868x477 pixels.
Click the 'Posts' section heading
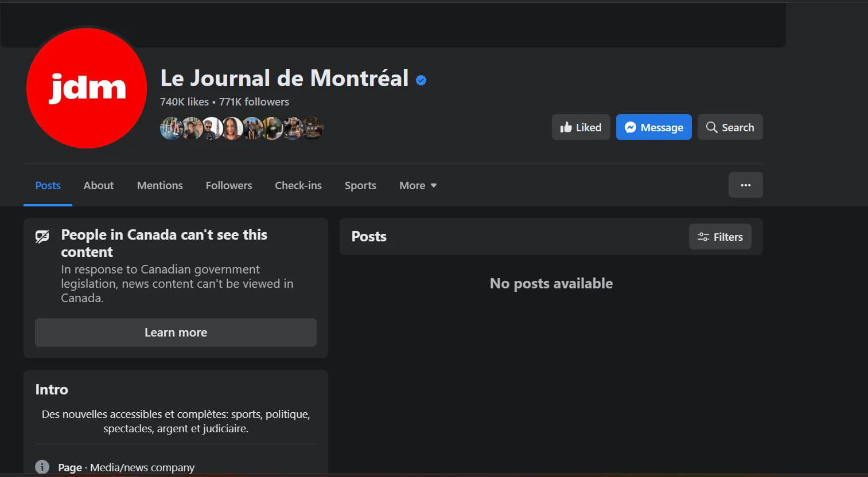(369, 236)
